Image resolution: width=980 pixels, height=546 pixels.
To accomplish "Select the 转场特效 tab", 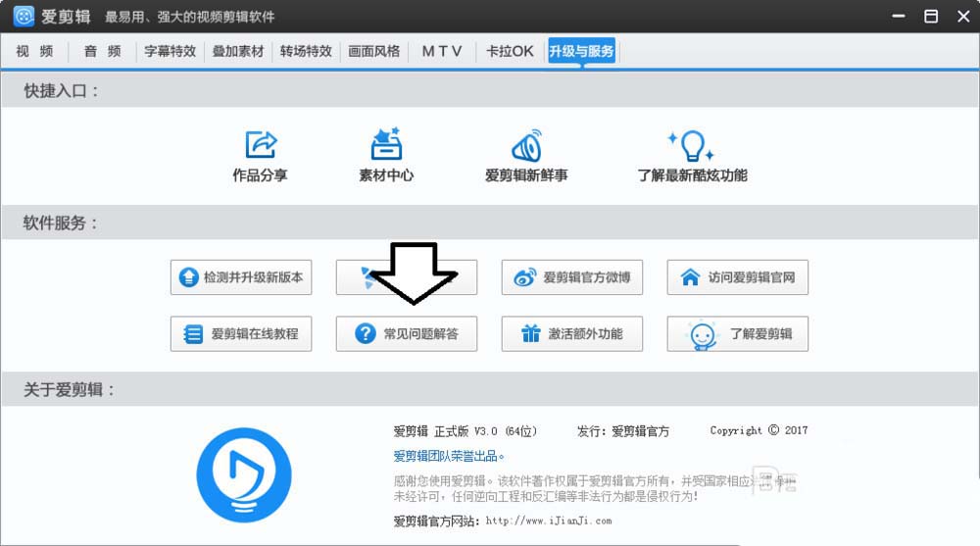I will [306, 51].
